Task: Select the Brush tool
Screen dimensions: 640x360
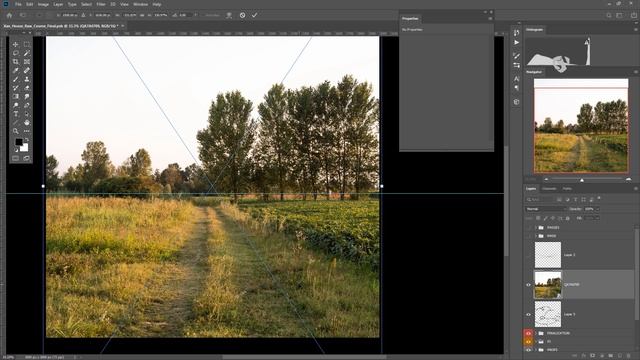Action: (x=16, y=79)
